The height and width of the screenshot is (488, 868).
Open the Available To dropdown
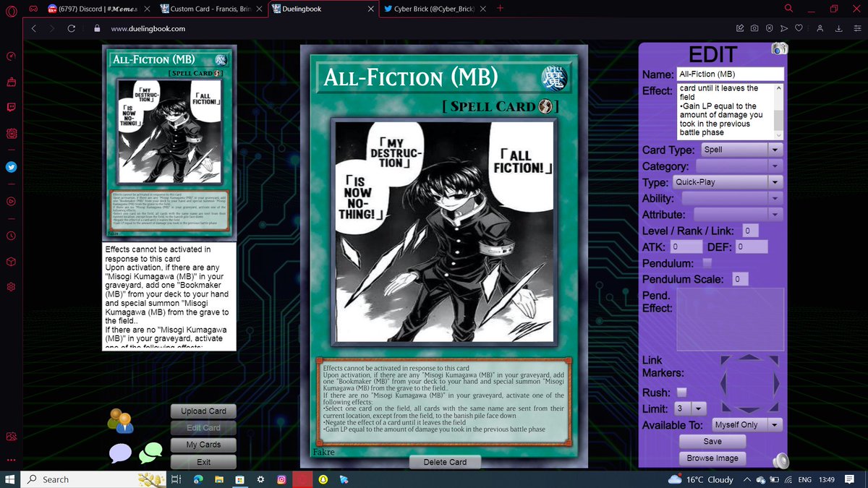click(x=747, y=424)
